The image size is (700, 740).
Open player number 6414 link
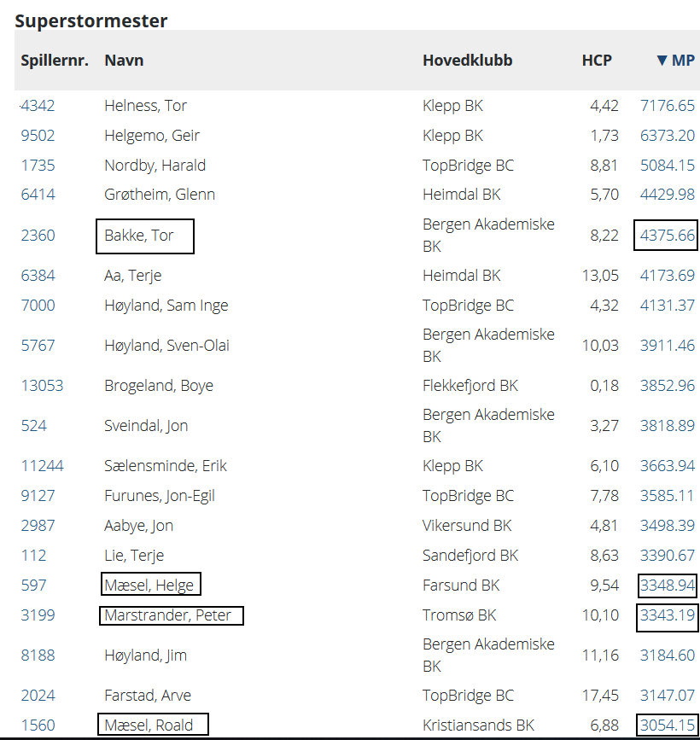click(38, 195)
